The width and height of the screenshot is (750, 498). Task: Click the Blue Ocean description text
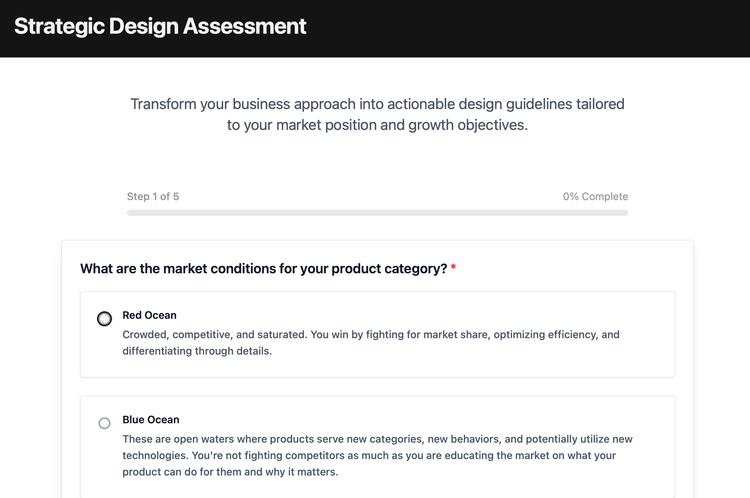[x=377, y=455]
